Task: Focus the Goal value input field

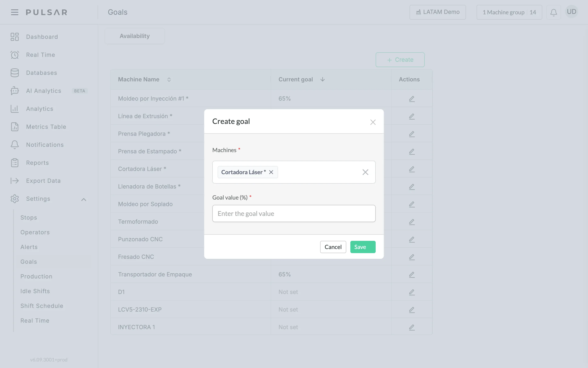Action: pos(294,213)
